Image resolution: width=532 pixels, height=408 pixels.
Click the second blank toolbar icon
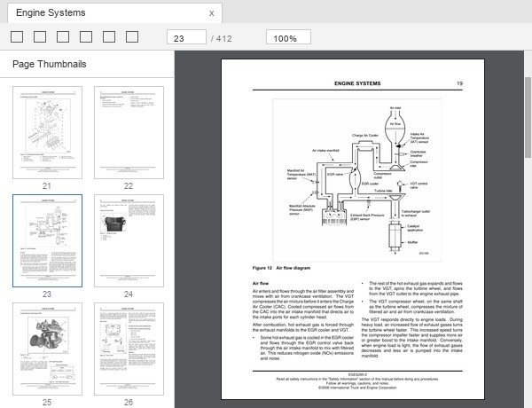click(40, 37)
